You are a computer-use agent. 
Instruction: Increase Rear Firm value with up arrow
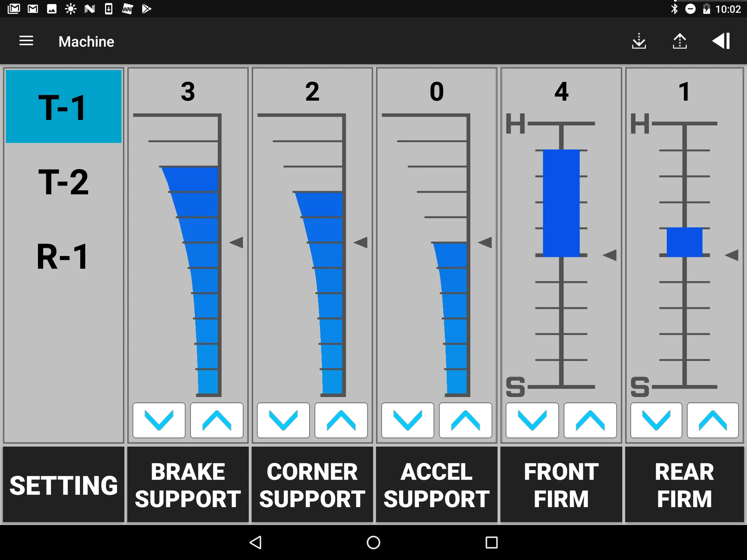tap(708, 421)
